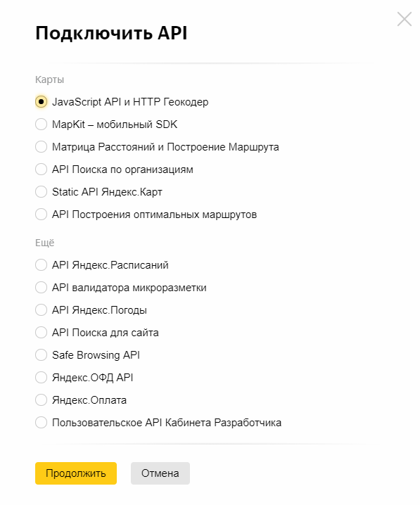Click the Static API Яндекс.Карт label text
The image size is (420, 505).
107,192
